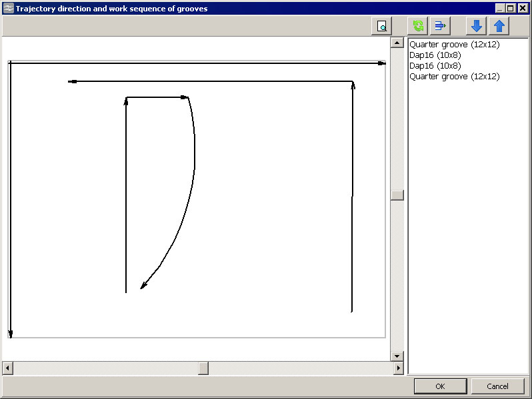Image resolution: width=532 pixels, height=399 pixels.
Task: Click the zoom page preview icon
Action: (382, 26)
